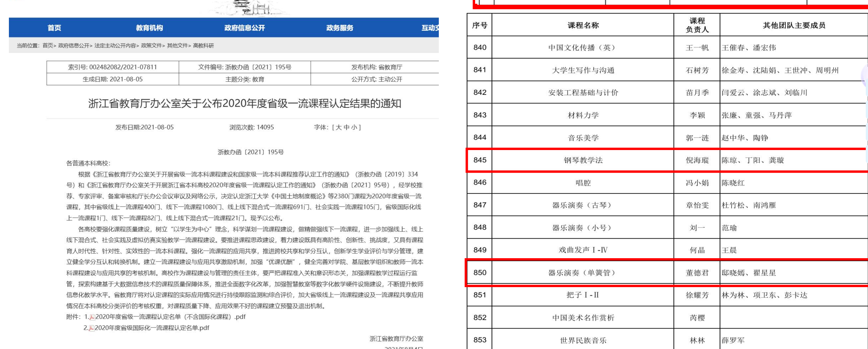The height and width of the screenshot is (349, 868).
Task: Click the 器乐演奏（单簧管） cell in row 850
Action: 583,273
